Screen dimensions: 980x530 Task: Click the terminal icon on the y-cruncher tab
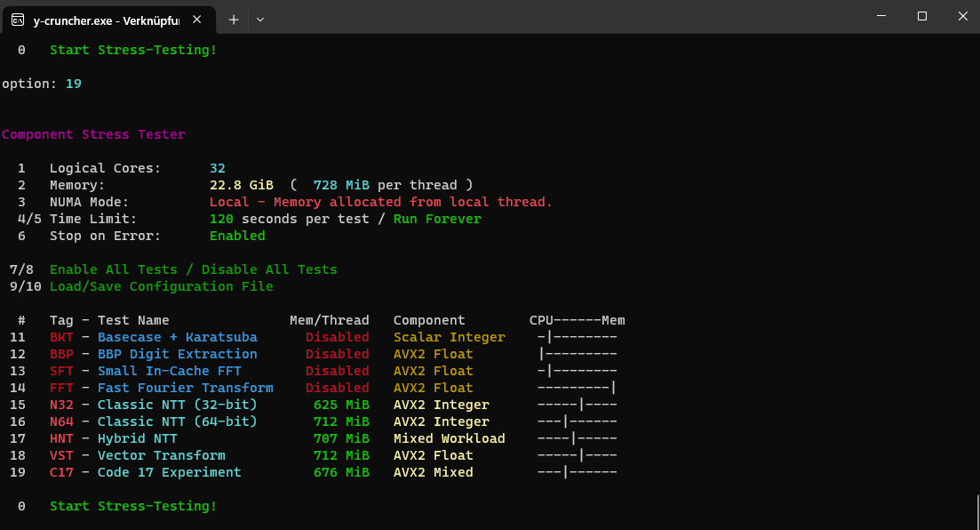coord(18,20)
